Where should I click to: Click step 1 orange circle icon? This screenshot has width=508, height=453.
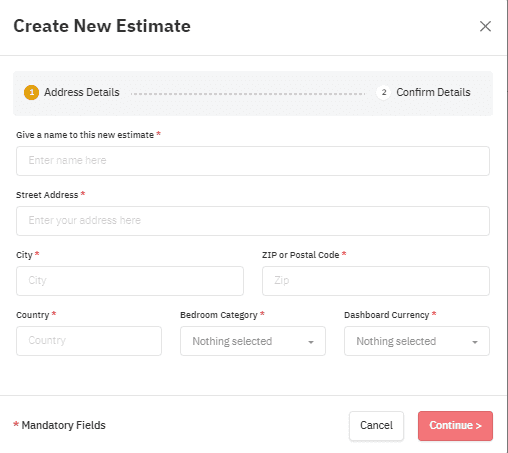31,92
